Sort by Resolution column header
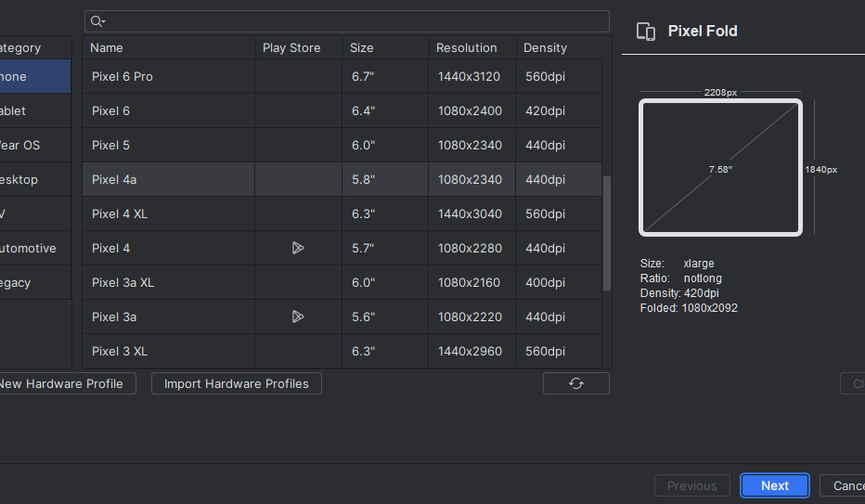Screen dimensions: 865x504 (472, 48)
